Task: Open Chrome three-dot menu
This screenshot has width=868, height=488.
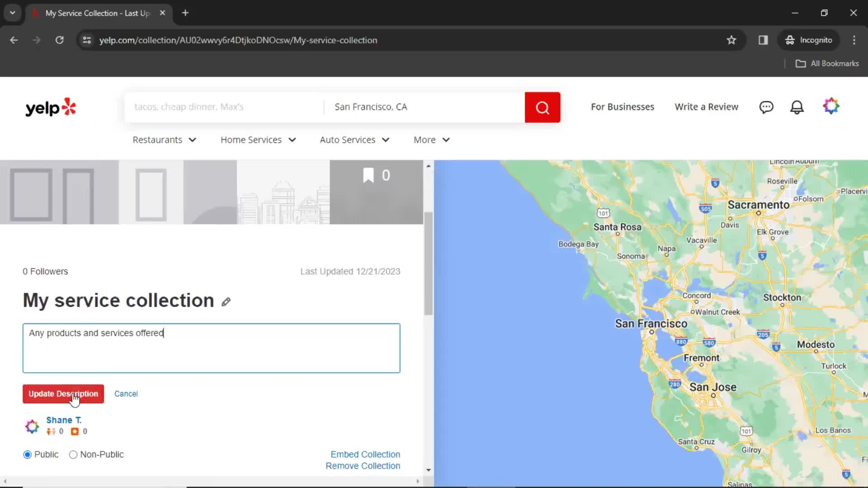Action: tap(854, 40)
